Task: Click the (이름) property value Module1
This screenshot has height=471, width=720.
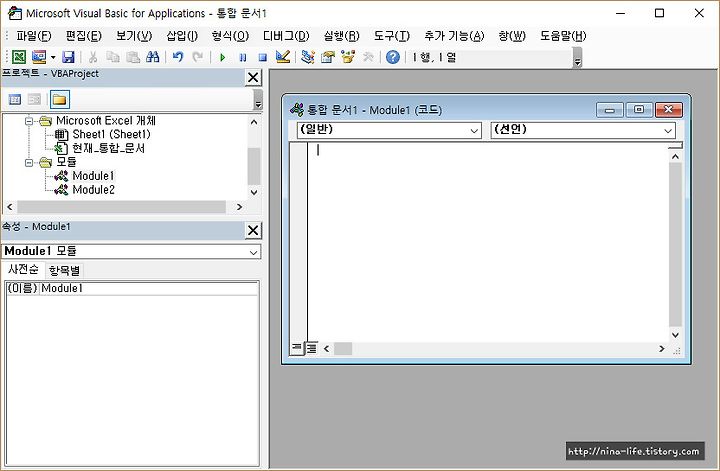Action: coord(149,288)
